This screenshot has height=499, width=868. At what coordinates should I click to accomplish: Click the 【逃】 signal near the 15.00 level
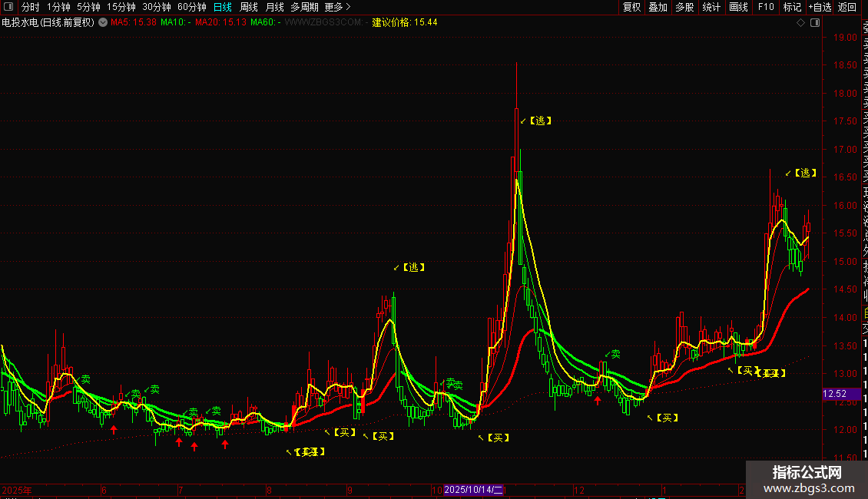pyautogui.click(x=413, y=267)
